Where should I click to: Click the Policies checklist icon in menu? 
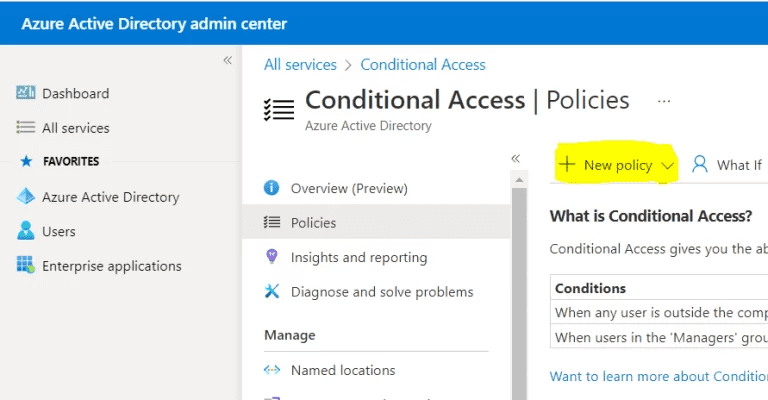272,222
